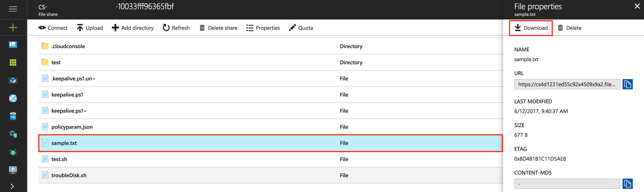
Task: Copy the file URL to clipboard
Action: pos(627,84)
